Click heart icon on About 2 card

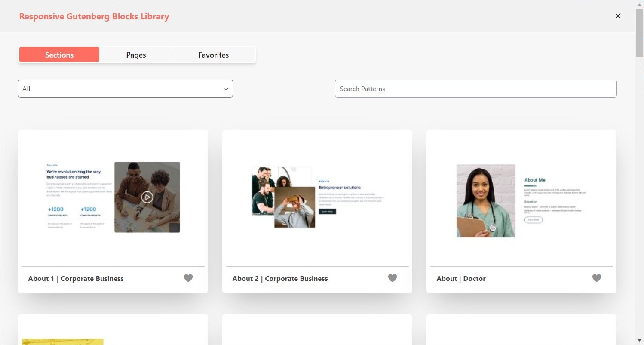pyautogui.click(x=393, y=278)
